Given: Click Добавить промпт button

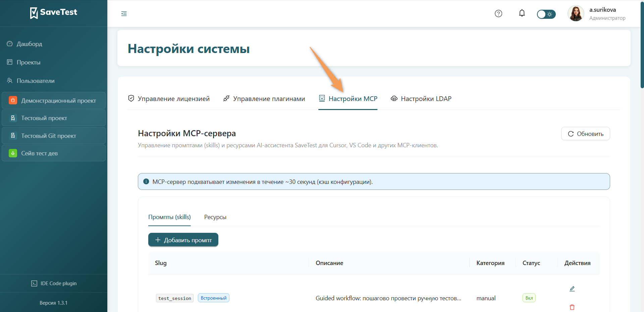Looking at the screenshot, I should pyautogui.click(x=183, y=240).
